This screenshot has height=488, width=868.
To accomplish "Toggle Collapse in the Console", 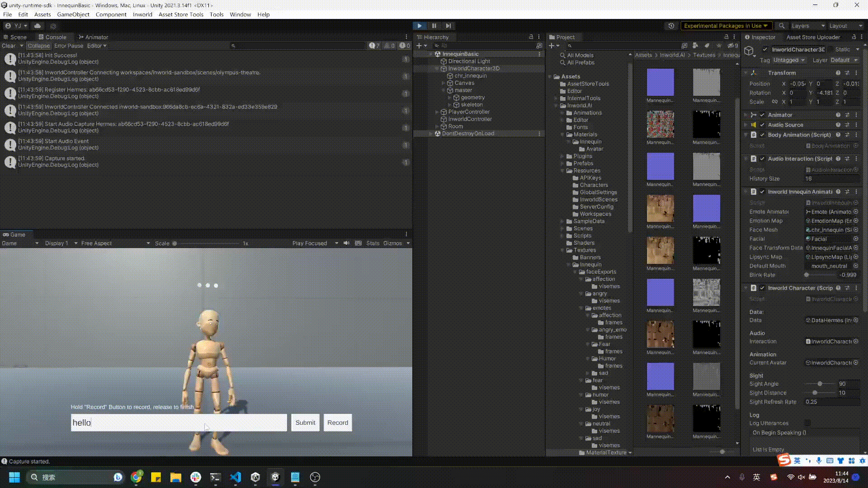I will tap(39, 46).
